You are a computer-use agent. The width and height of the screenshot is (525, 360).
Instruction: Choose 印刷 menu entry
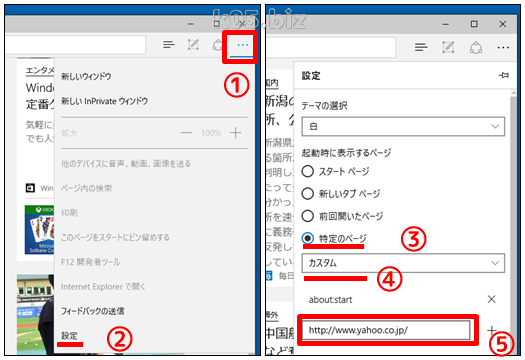[69, 213]
